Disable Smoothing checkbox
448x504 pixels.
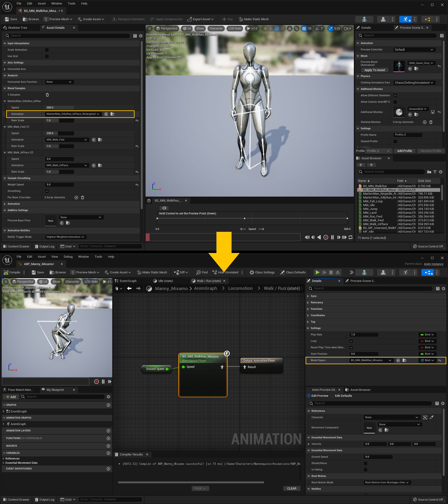pos(47,191)
